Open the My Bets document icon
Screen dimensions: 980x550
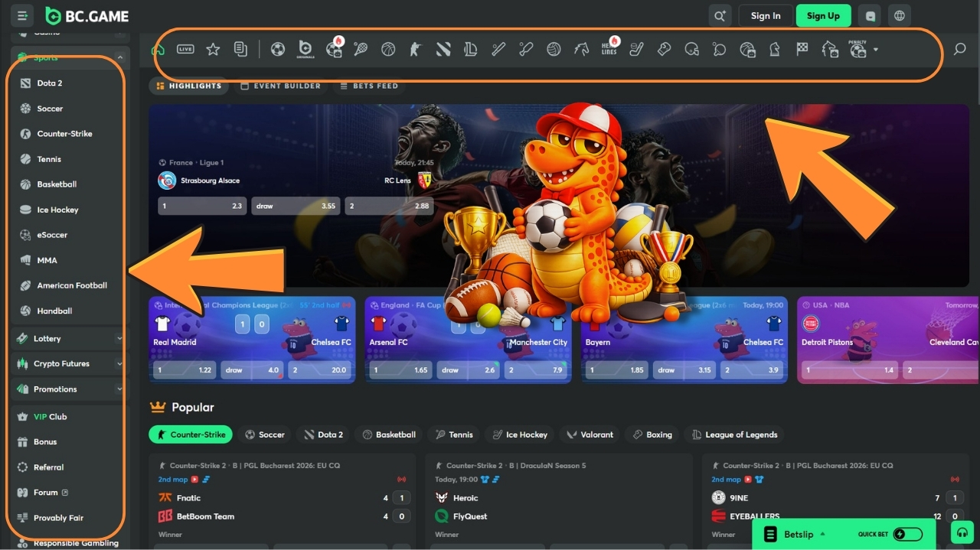coord(240,50)
